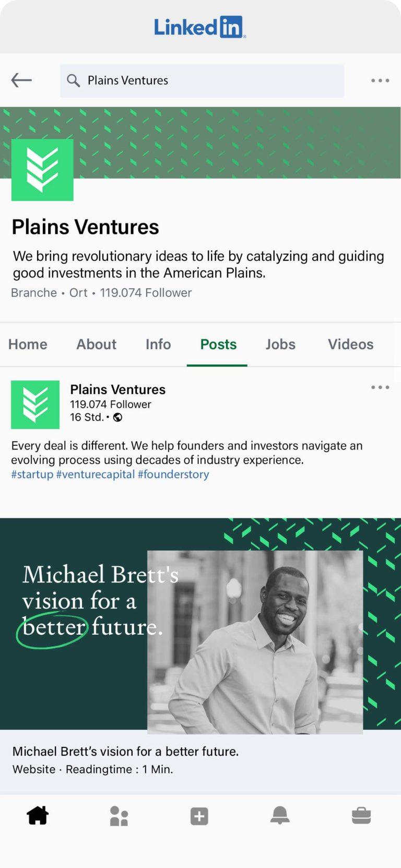The height and width of the screenshot is (868, 401).
Task: Open the Videos tab
Action: coord(350,344)
